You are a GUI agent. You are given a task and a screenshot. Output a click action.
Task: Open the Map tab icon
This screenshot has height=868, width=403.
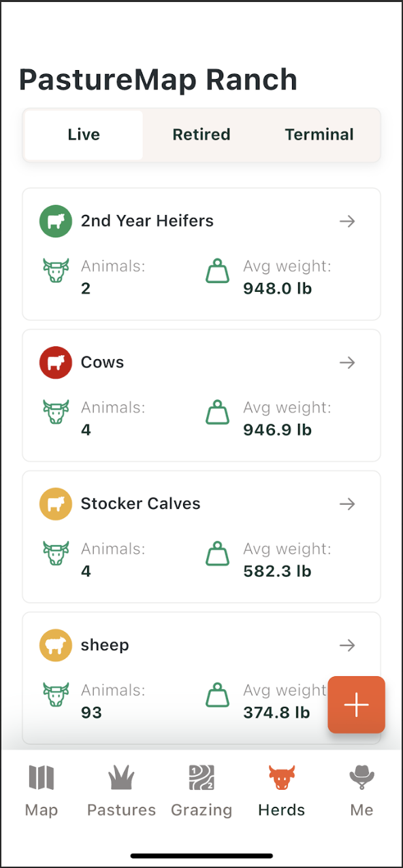click(41, 778)
